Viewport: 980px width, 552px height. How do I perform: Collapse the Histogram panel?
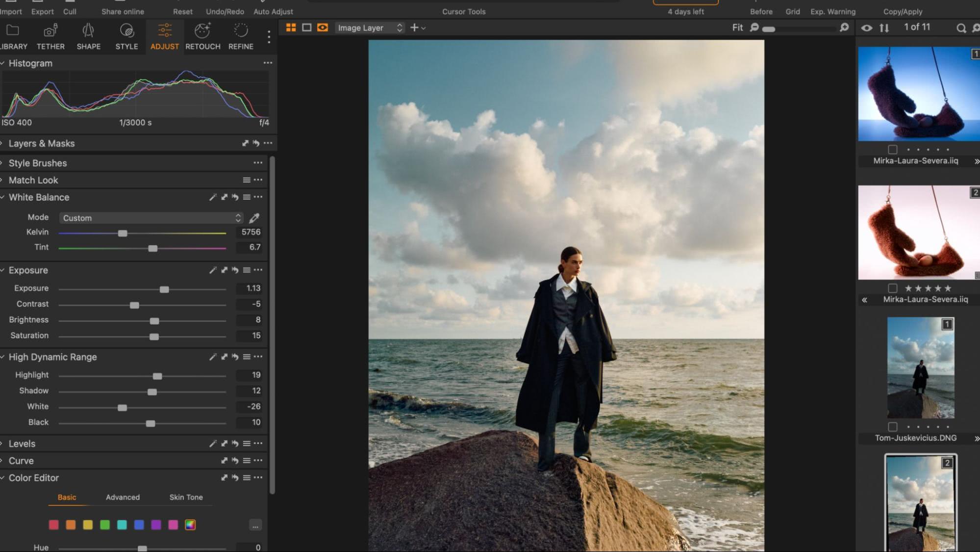(4, 63)
